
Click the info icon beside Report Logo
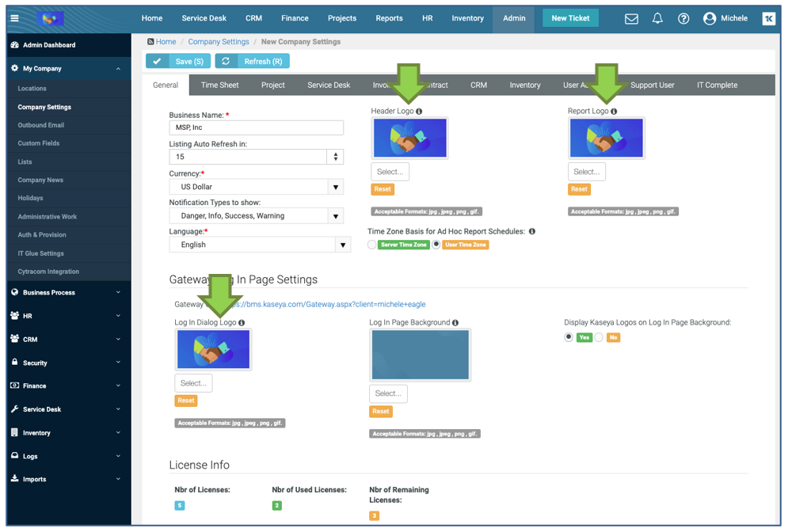tap(614, 112)
